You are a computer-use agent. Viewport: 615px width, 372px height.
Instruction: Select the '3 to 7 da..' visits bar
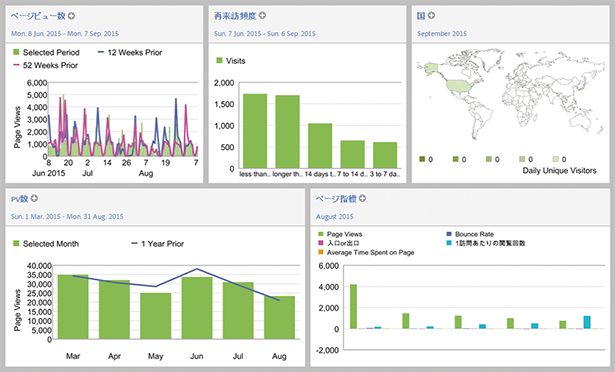(385, 155)
